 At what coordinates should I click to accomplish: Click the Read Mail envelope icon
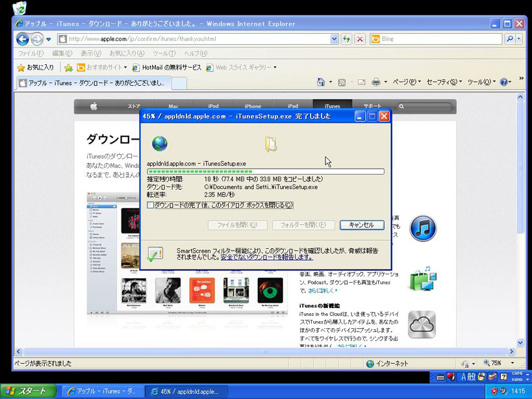[361, 82]
